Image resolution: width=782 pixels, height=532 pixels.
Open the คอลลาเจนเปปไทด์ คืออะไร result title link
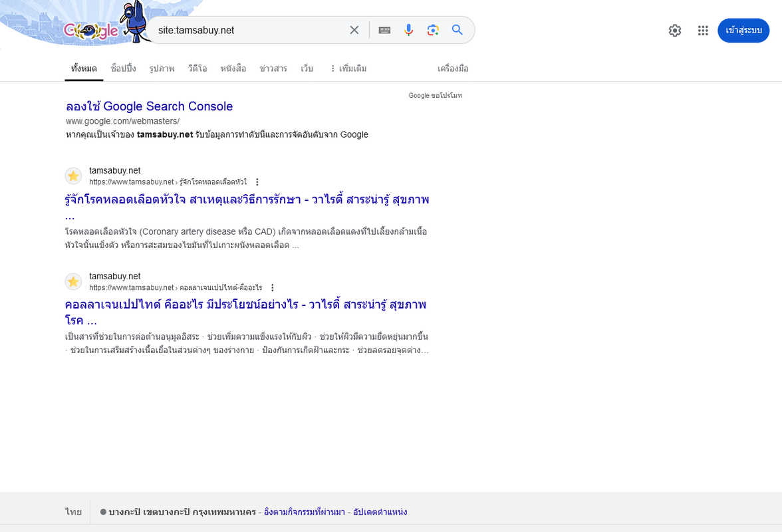point(245,312)
